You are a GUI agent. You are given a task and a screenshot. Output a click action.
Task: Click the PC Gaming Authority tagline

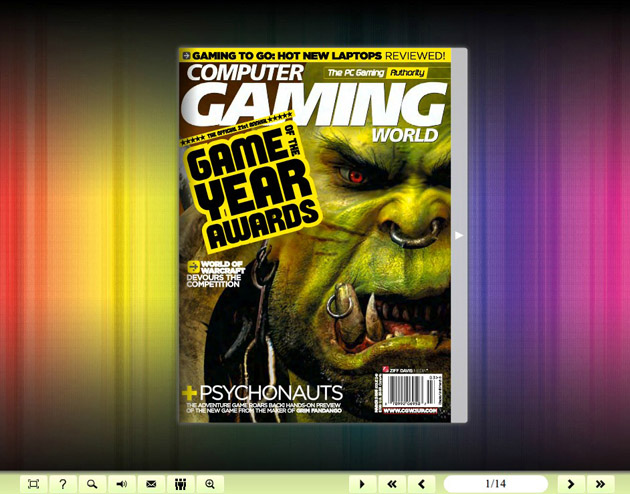[x=376, y=73]
